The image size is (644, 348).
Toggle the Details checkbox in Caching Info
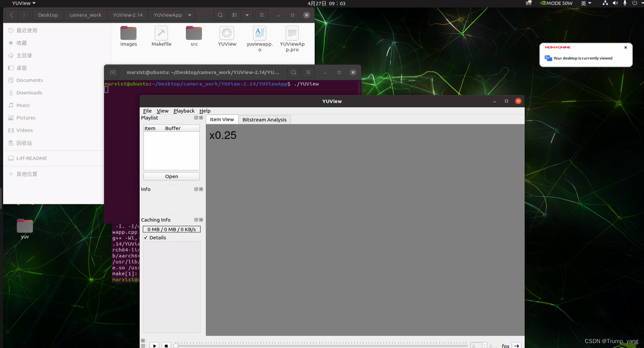[x=146, y=237]
